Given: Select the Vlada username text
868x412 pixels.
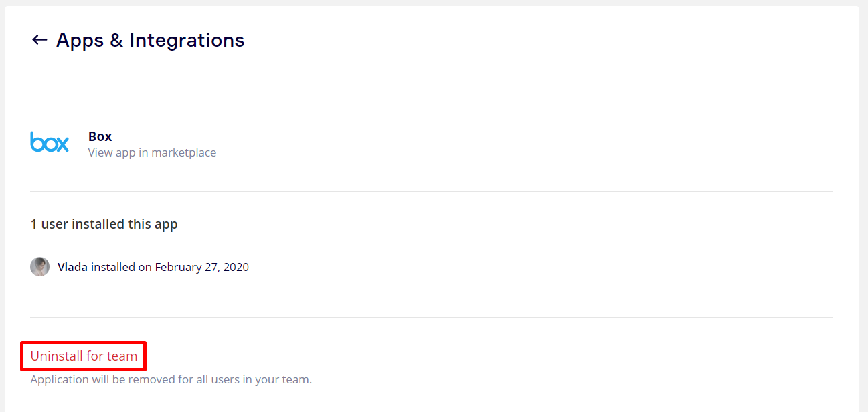Looking at the screenshot, I should [x=72, y=267].
